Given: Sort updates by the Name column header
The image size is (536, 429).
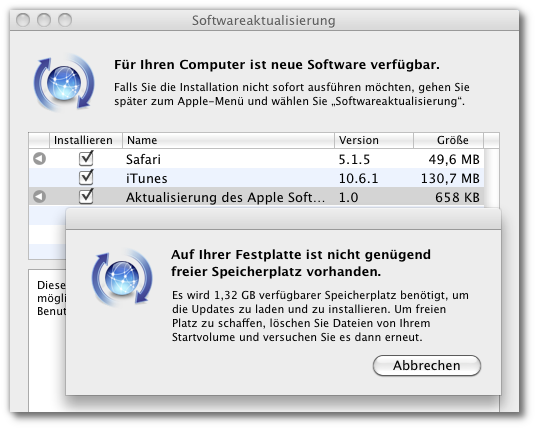Looking at the screenshot, I should point(228,140).
